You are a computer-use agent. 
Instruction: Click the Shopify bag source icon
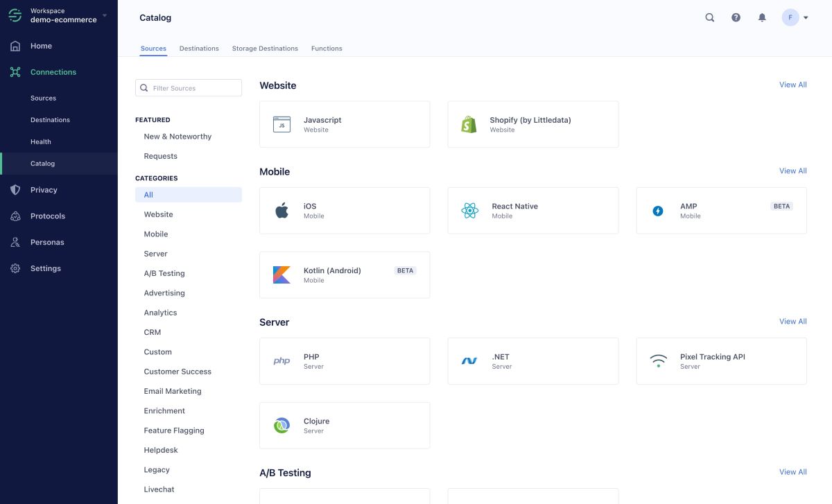(469, 124)
